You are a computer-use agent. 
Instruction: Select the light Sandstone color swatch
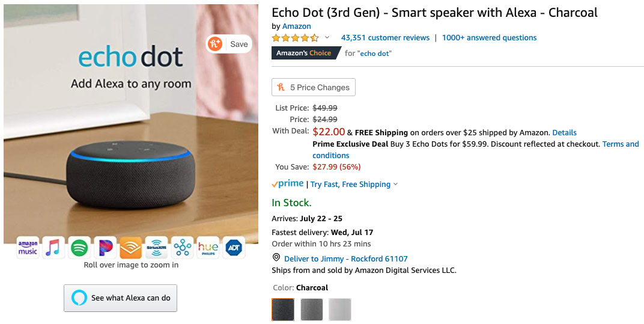pyautogui.click(x=339, y=310)
